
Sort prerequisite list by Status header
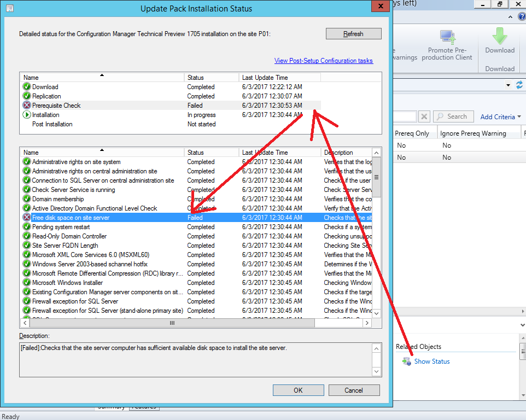212,152
